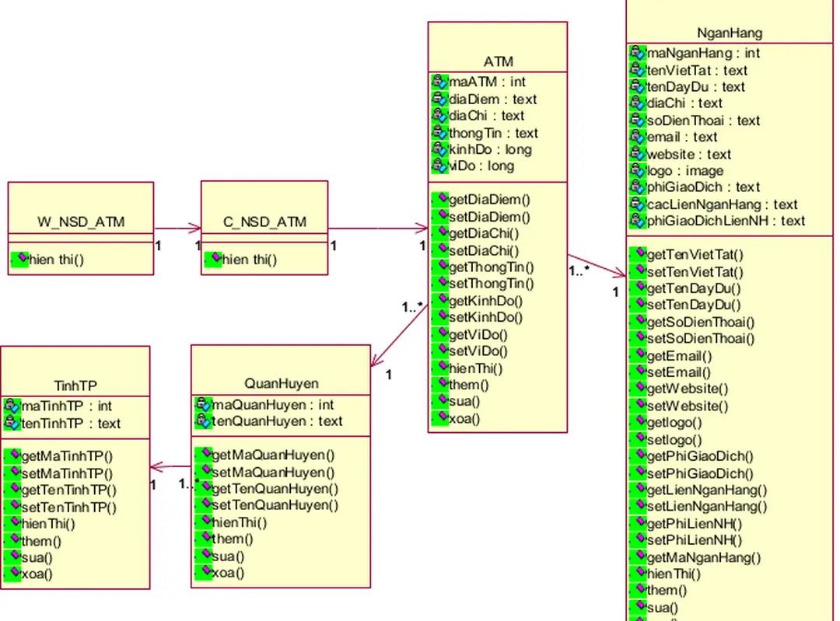Click the operation icon beside getTenVietTat()
Viewport: 840px width, 621px height.
(x=639, y=254)
